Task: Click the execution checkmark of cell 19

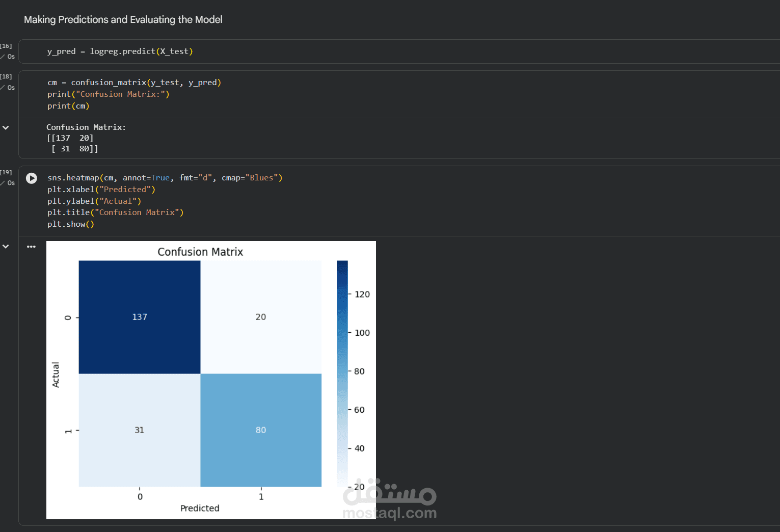Action: pos(3,183)
